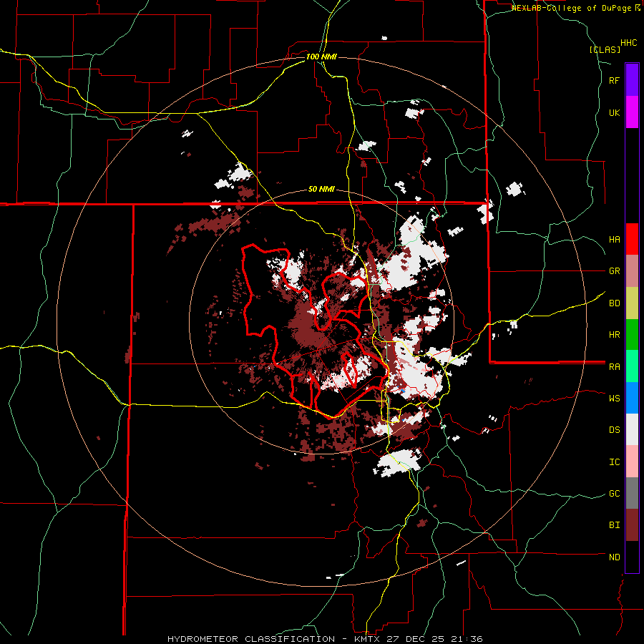Click the HA legend label

click(615, 239)
